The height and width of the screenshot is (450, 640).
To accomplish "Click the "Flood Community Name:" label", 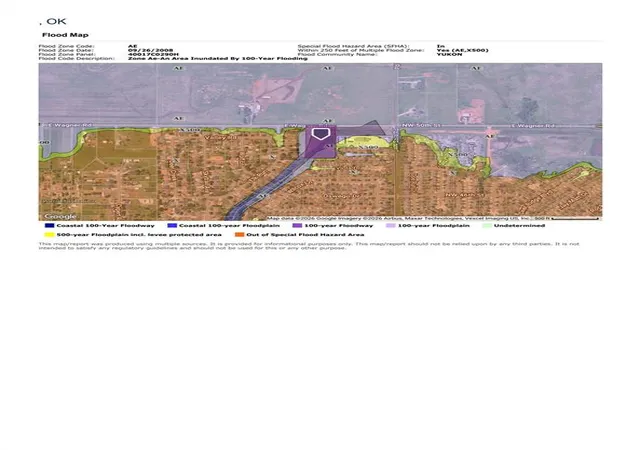I will tap(337, 54).
